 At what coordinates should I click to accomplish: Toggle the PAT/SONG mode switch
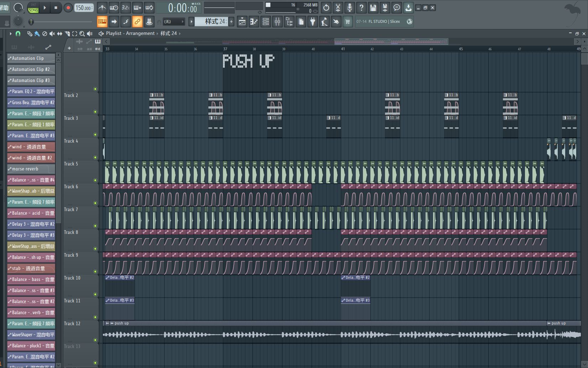coord(33,7)
